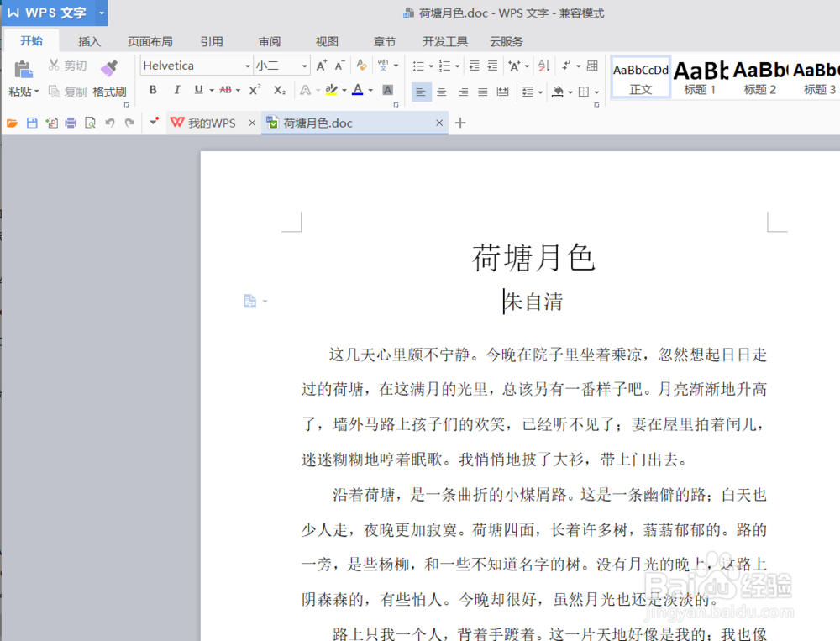
Task: Open the paragraph dialog launcher
Action: click(x=596, y=105)
